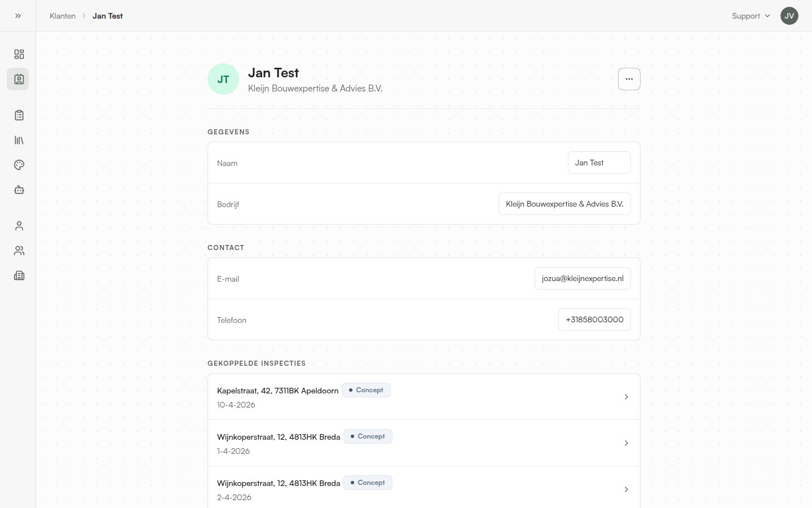The image size is (812, 508).
Task: Open the clipboard checklist sidebar icon
Action: click(19, 115)
